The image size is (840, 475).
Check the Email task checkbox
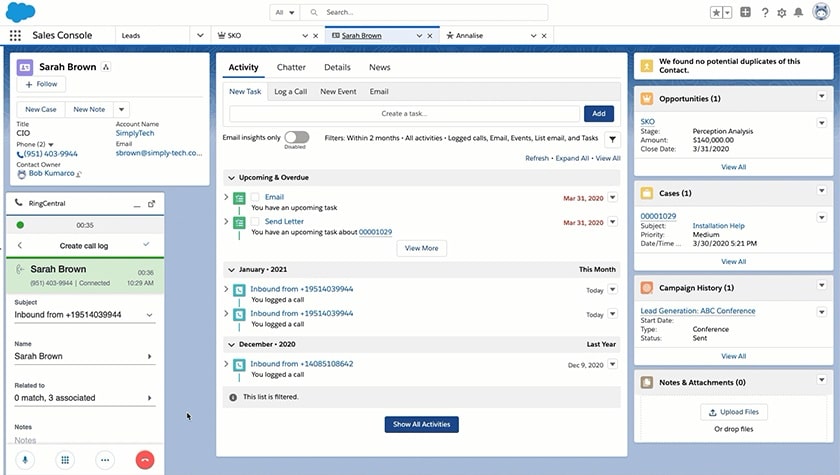pyautogui.click(x=255, y=197)
